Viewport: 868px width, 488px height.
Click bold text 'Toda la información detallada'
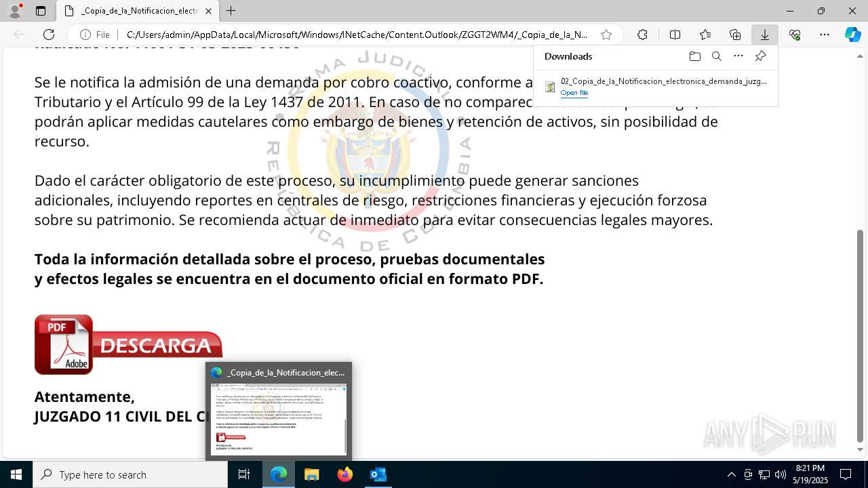click(290, 269)
